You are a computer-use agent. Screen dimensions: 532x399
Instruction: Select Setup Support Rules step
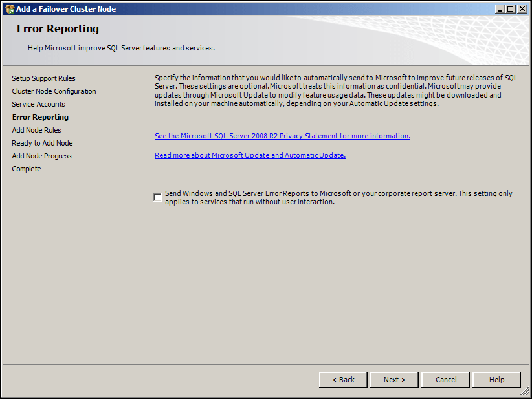point(43,78)
